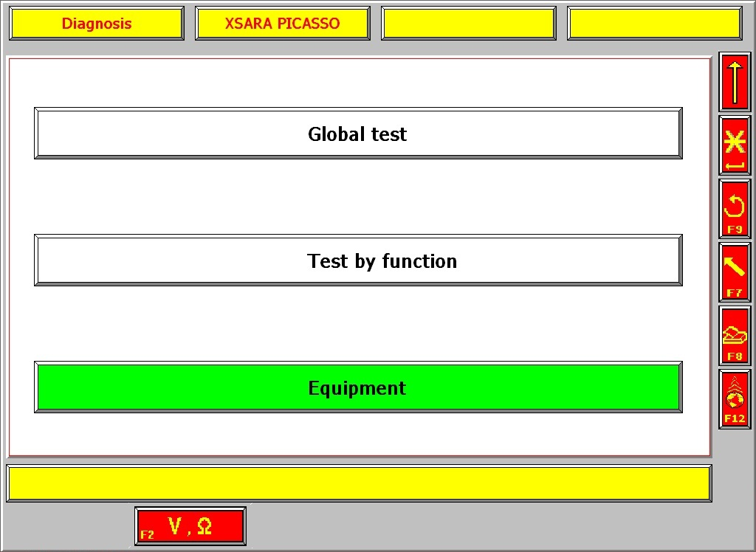Click the white gap above Equipment button
Image resolution: width=756 pixels, height=552 pixels.
(x=358, y=323)
